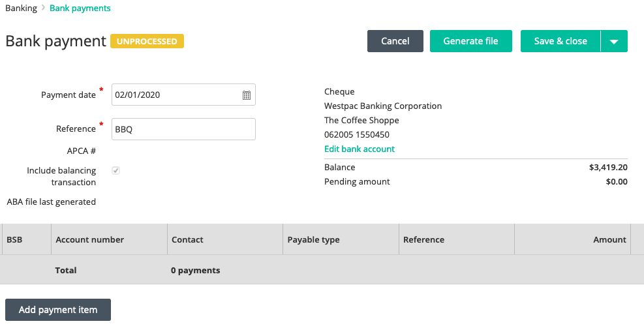Click the Save & close button
Image resolution: width=644 pixels, height=330 pixels.
click(560, 41)
